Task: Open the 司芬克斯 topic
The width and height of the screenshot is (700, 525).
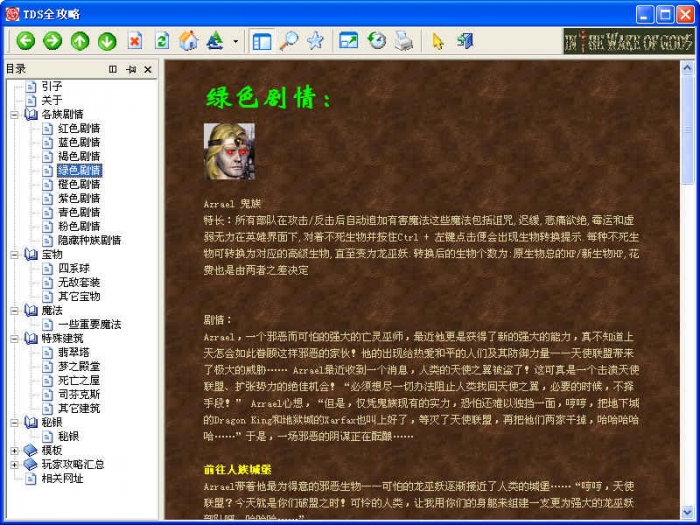Action: click(79, 394)
